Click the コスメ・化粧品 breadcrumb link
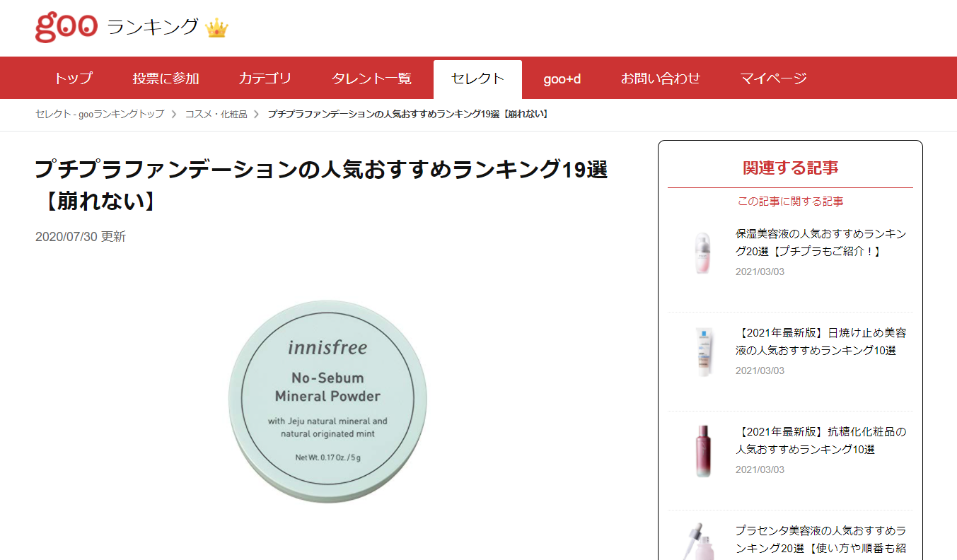The height and width of the screenshot is (560, 957). tap(216, 114)
